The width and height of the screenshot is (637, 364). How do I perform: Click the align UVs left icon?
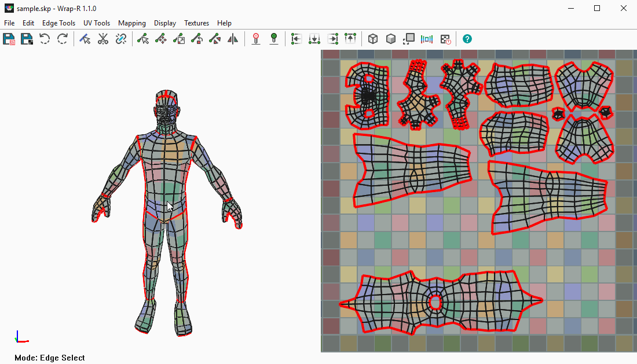tap(296, 39)
